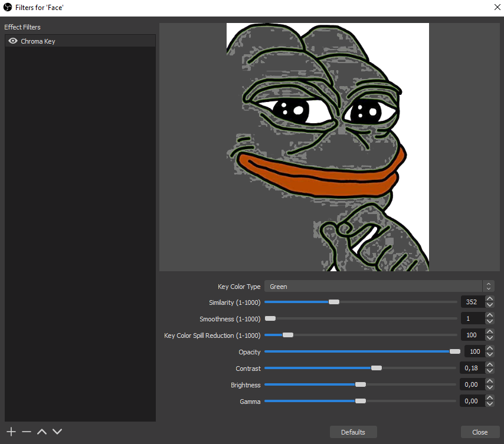This screenshot has height=444, width=504.
Task: Click the OBS logo in title bar
Action: click(x=8, y=8)
